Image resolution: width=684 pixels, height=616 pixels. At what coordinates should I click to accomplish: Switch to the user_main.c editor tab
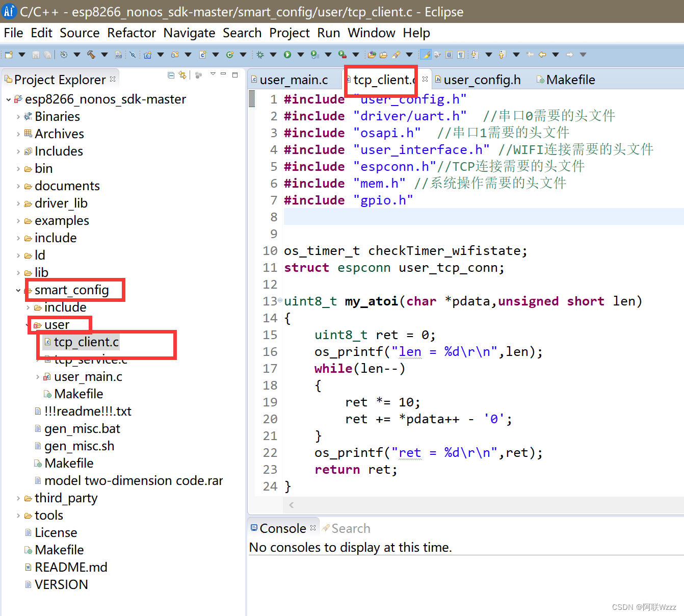294,80
